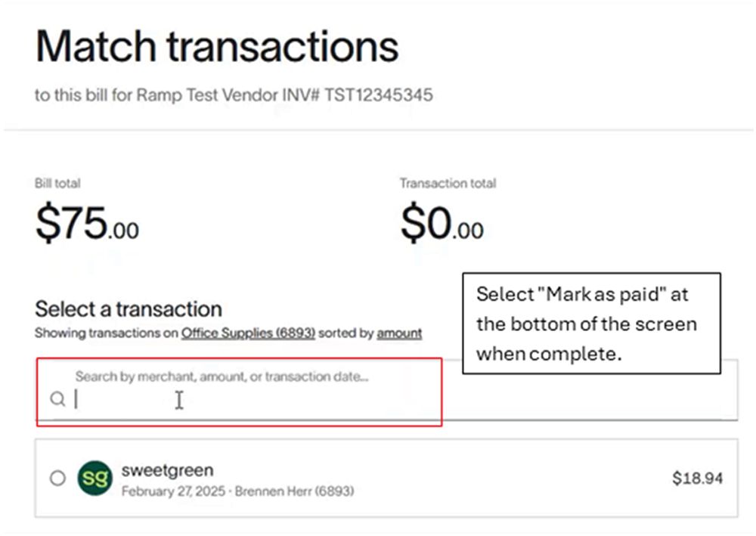Click the Ramp Test Vendor invoice subtitle
Viewport: 756px width, 536px height.
point(234,96)
